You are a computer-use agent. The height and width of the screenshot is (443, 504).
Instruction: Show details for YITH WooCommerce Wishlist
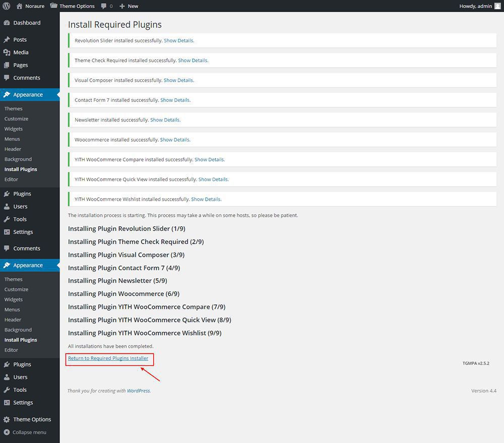[x=206, y=199]
